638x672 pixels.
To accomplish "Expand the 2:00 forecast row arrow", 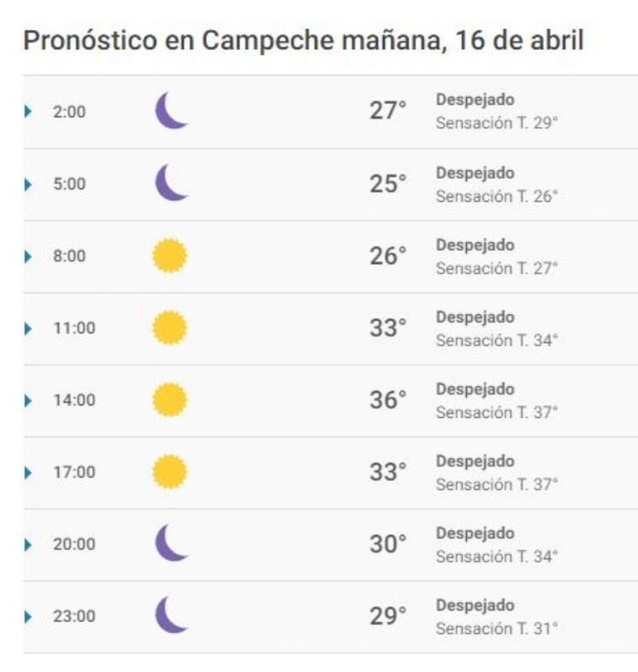I will (x=28, y=112).
